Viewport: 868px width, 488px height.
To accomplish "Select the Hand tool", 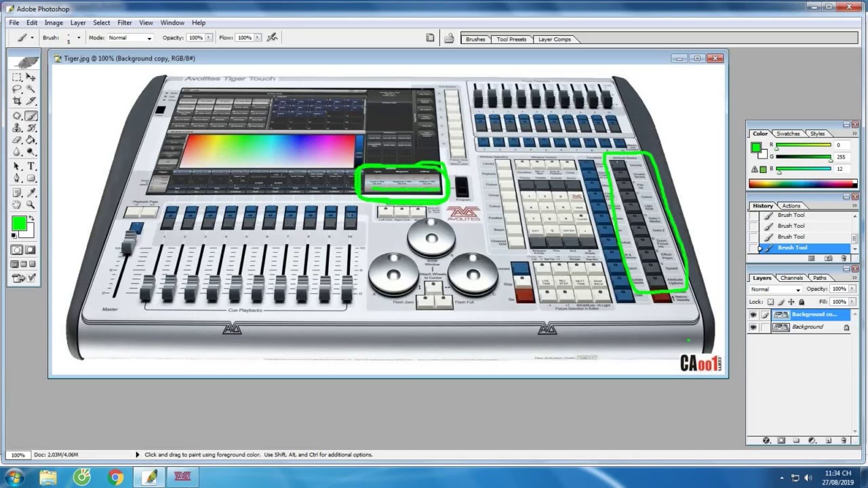I will 17,205.
